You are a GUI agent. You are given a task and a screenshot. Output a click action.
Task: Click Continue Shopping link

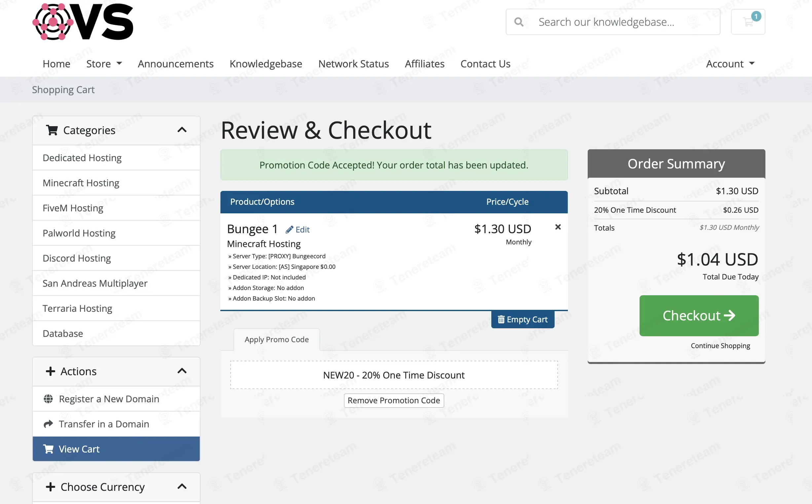(x=720, y=346)
